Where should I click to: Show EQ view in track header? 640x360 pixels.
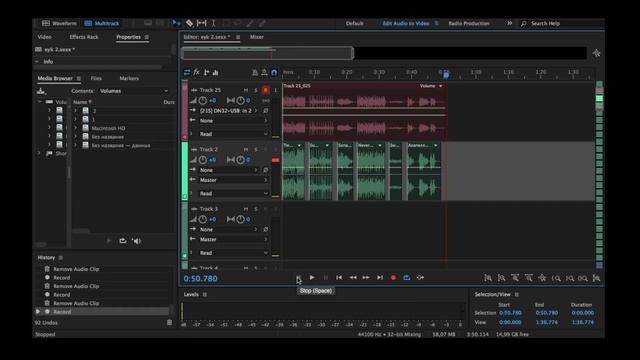tap(216, 72)
